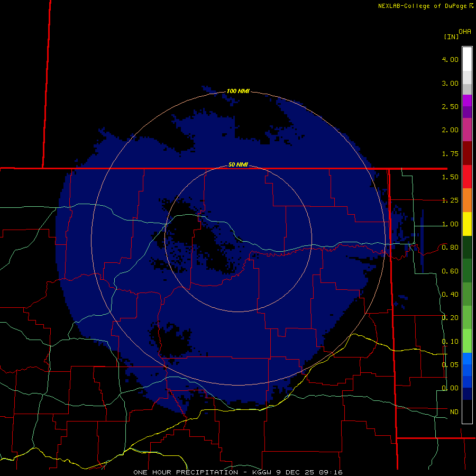
Task: Select the bright red 1.50 legend swatch
Action: coord(467,177)
